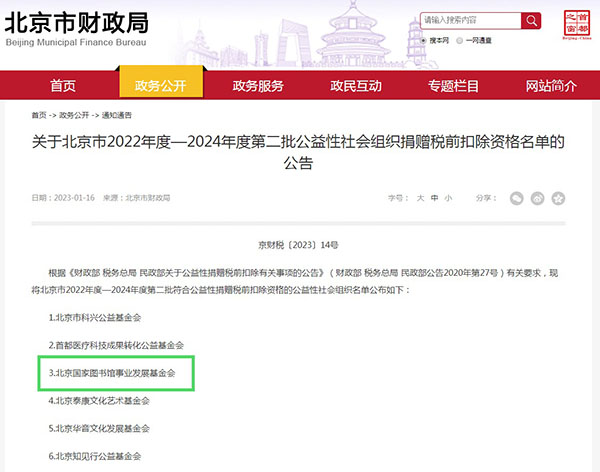600x472 pixels.
Task: Open the 政务服务 navigation tab
Action: tap(258, 86)
